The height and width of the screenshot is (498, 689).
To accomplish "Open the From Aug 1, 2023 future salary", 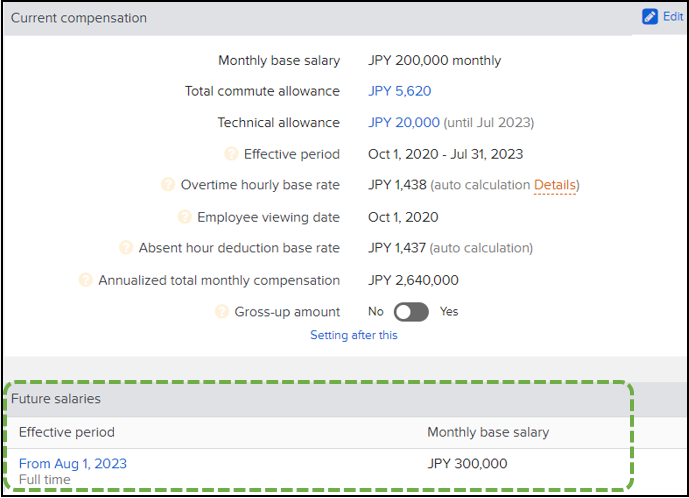I will coord(73,464).
